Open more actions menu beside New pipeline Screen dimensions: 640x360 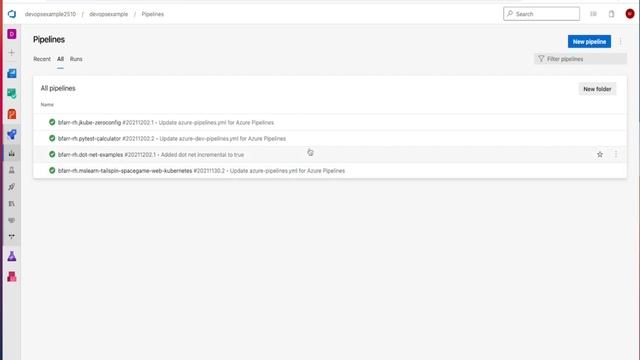coord(620,42)
